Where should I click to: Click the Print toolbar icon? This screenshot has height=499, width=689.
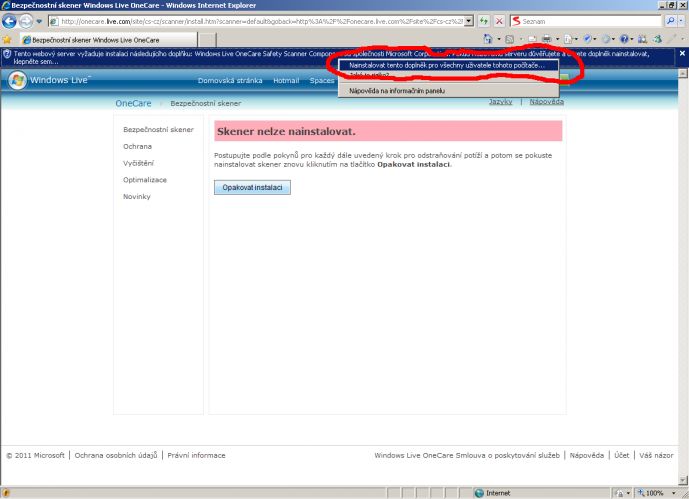click(x=547, y=39)
